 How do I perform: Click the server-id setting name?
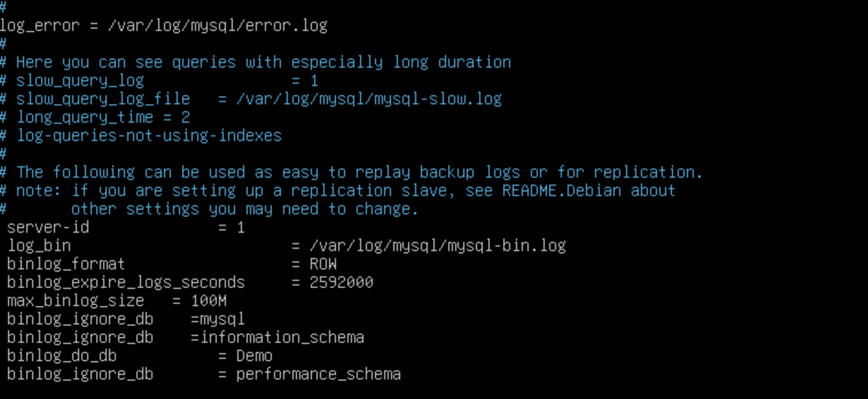coord(48,228)
